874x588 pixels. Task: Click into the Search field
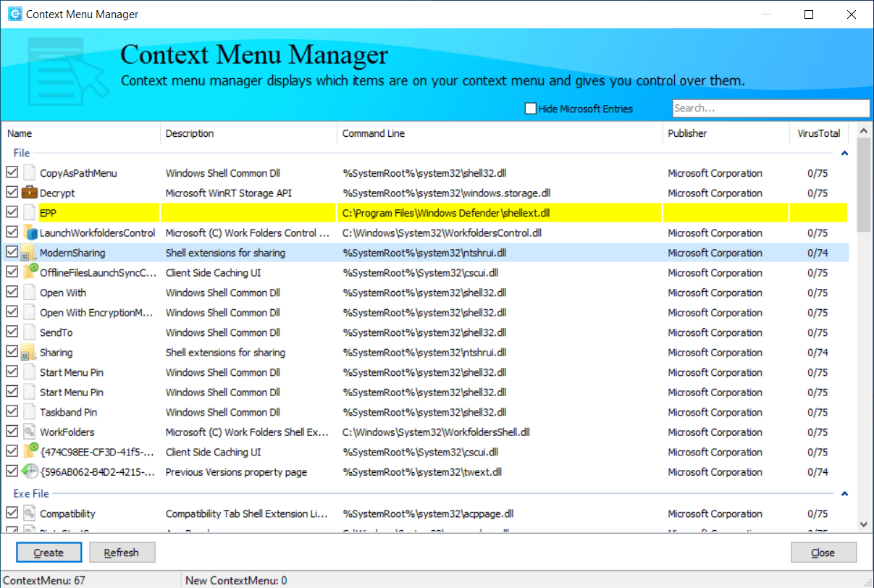point(771,109)
